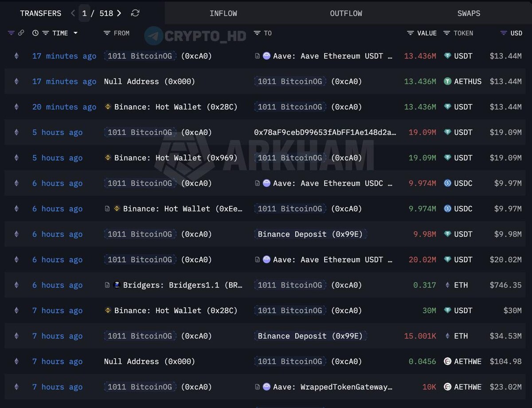Refresh the transfers list

coord(135,13)
